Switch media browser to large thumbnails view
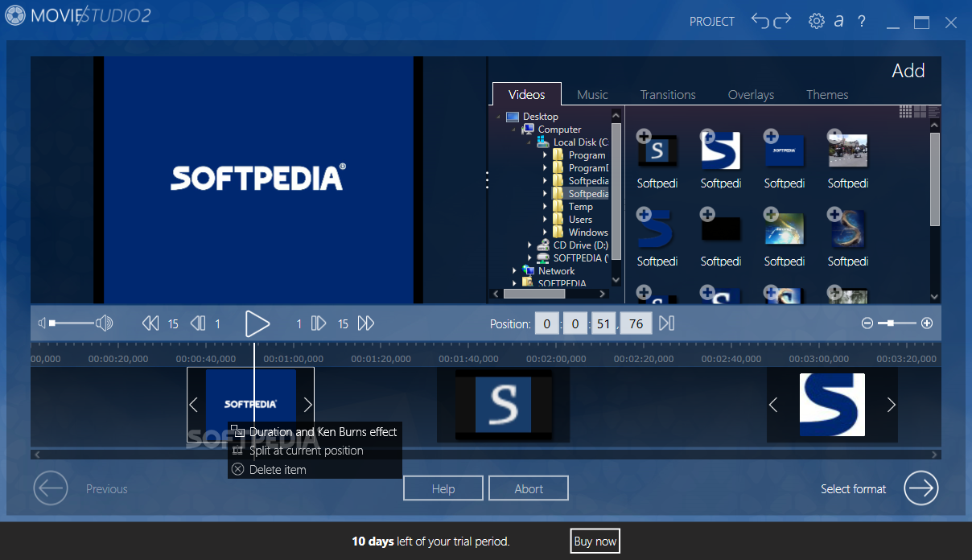 920,112
